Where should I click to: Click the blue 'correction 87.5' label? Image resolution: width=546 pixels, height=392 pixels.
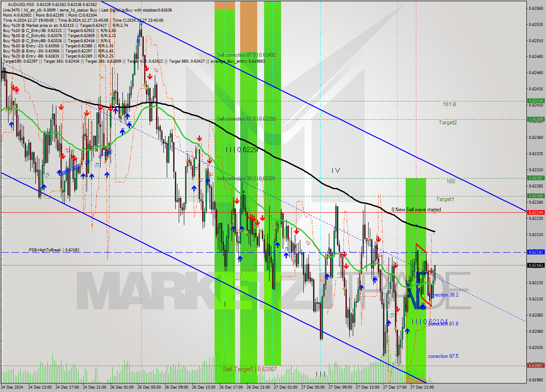coord(443,356)
